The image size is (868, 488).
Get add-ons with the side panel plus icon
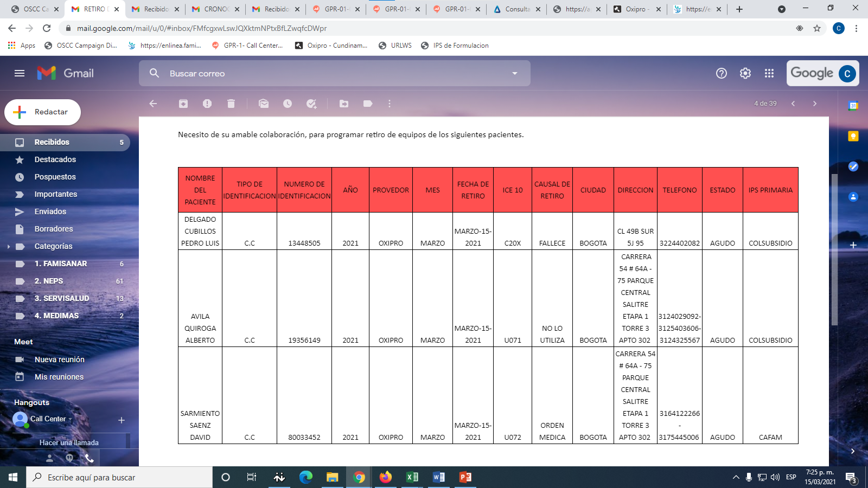click(853, 245)
